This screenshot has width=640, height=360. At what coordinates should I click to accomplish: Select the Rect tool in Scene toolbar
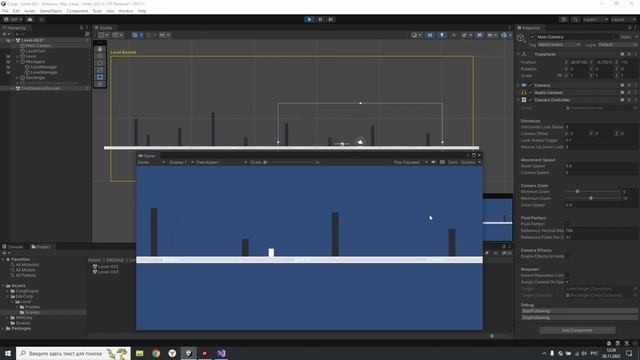pyautogui.click(x=100, y=77)
